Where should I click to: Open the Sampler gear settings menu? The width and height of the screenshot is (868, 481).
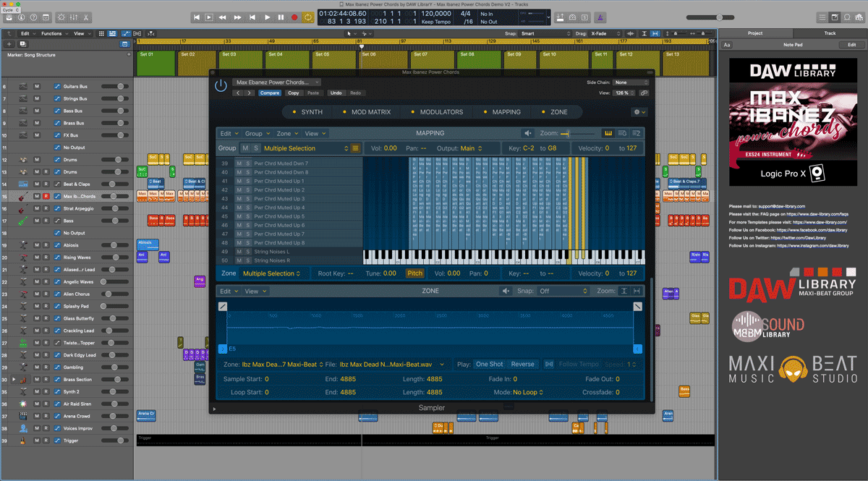coord(639,112)
